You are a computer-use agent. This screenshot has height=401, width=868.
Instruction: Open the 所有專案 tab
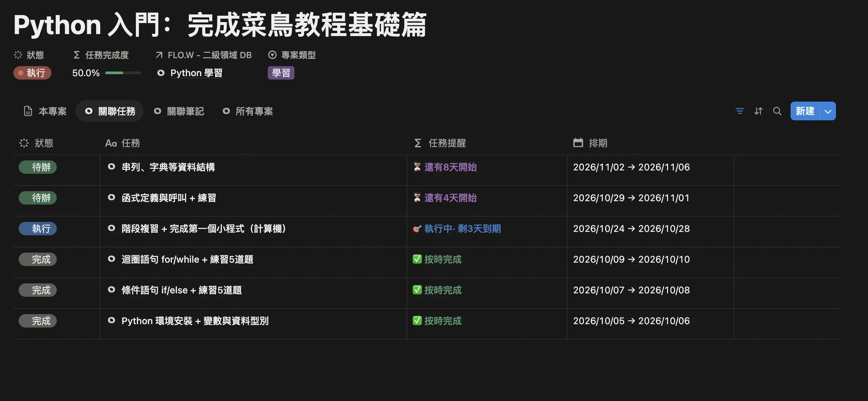[x=248, y=111]
